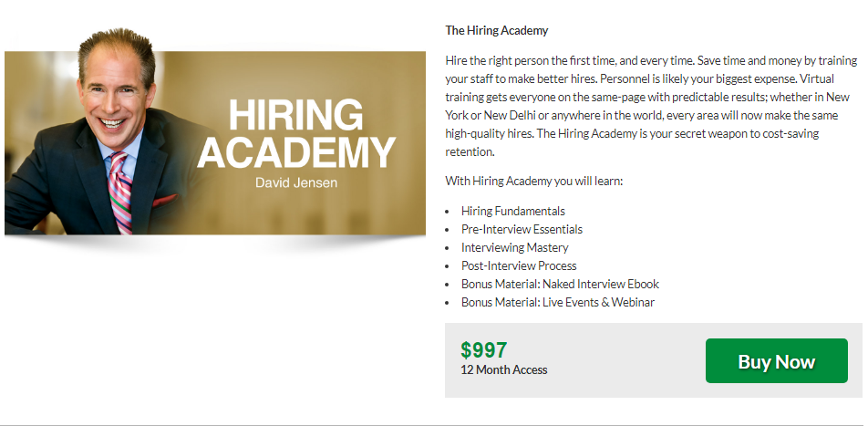
Task: Pick the Interviewing Mastery list item
Action: click(514, 247)
